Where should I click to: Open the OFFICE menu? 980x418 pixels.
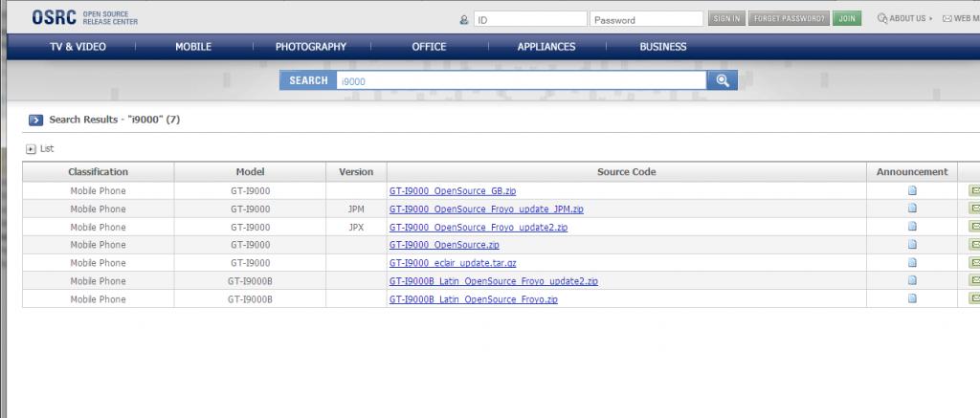click(429, 47)
